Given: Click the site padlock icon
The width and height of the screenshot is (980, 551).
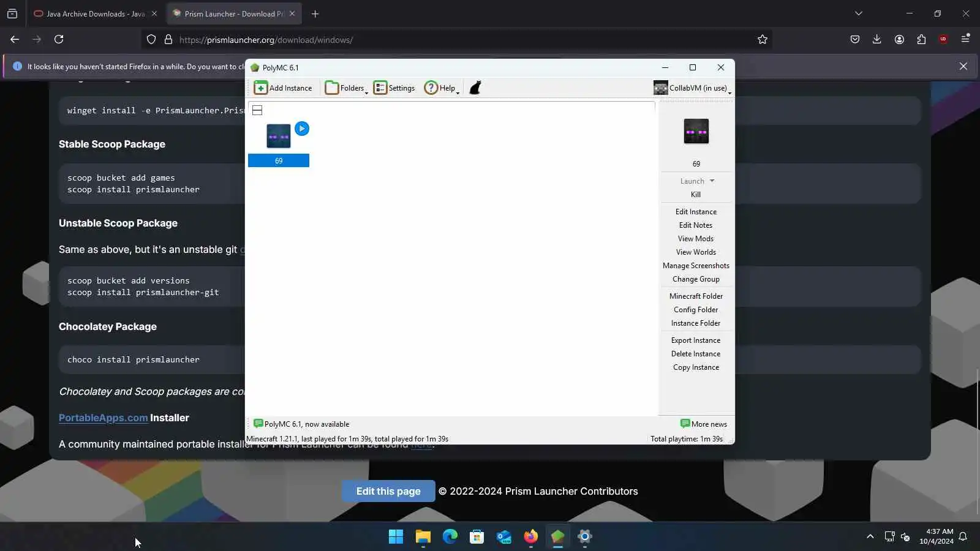Looking at the screenshot, I should (168, 40).
